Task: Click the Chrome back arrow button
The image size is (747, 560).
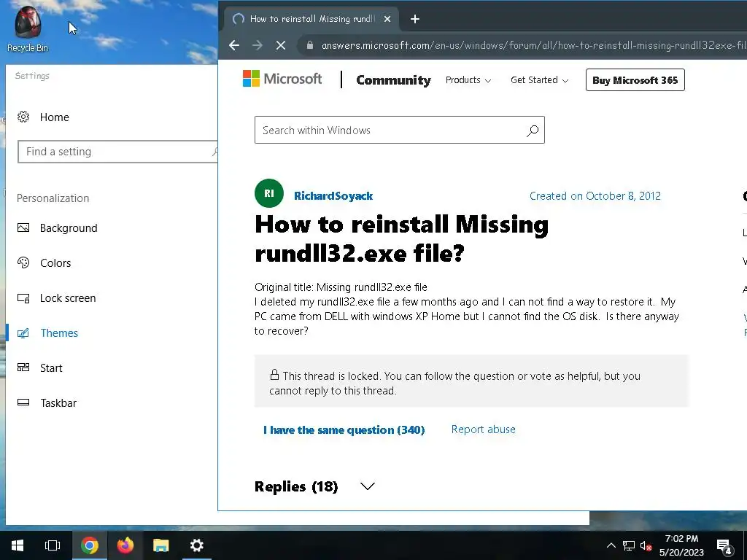Action: click(x=234, y=45)
